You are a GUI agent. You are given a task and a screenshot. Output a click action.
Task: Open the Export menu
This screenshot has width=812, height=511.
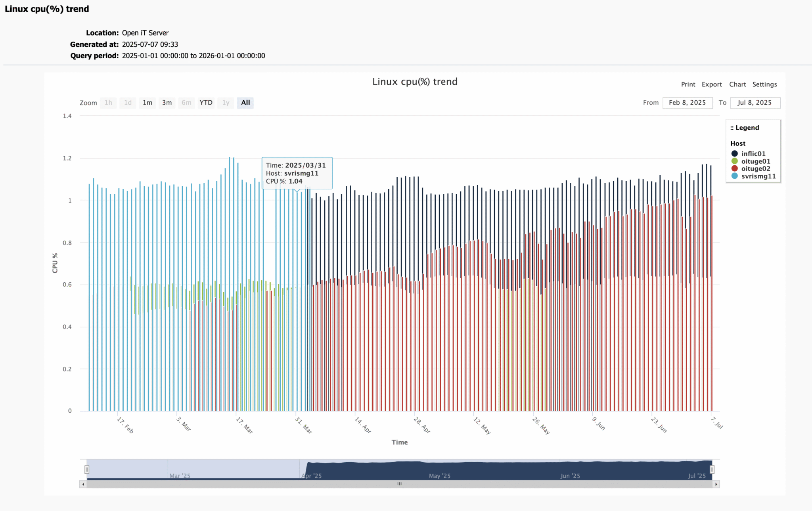(x=712, y=84)
